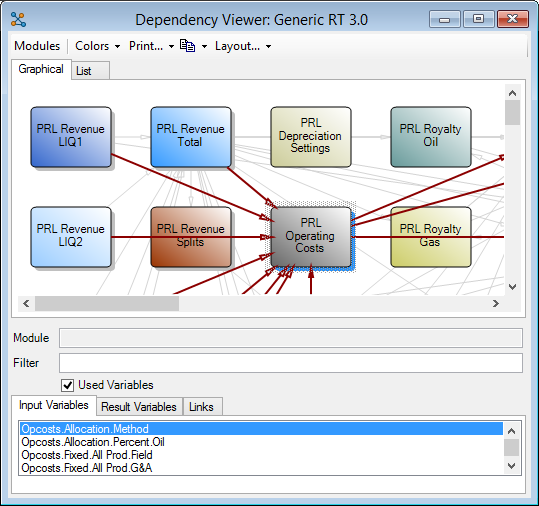539x506 pixels.
Task: Click the graph's horizontal scroll left arrow
Action: coord(26,304)
